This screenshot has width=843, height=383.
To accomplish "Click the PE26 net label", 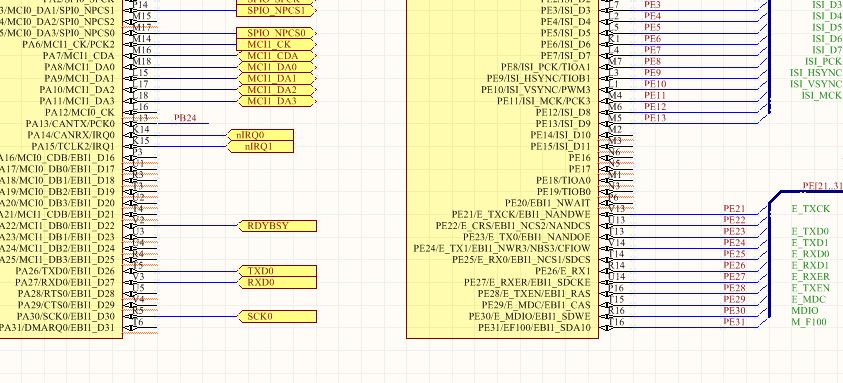I will pos(734,265).
